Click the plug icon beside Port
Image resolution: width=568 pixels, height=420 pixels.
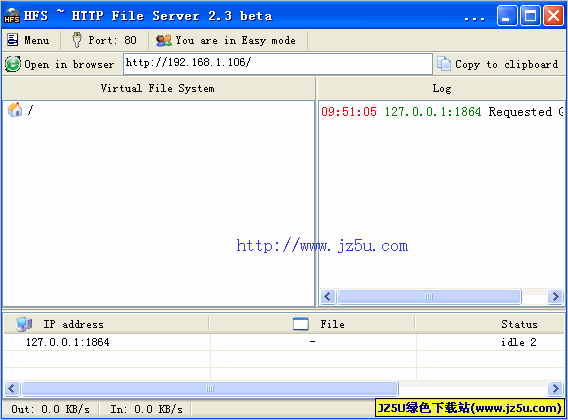click(x=76, y=40)
